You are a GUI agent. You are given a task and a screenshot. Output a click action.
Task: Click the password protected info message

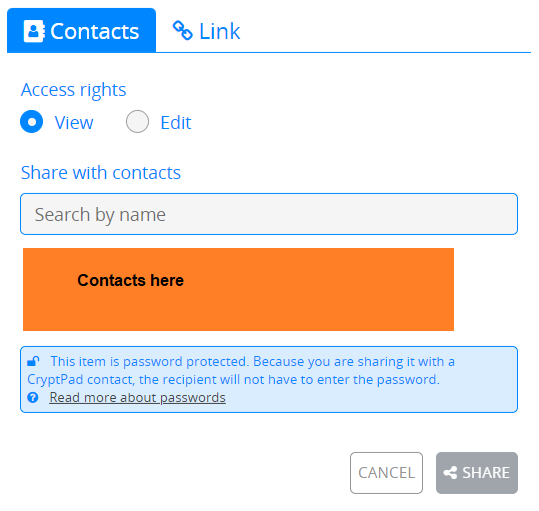coord(269,379)
